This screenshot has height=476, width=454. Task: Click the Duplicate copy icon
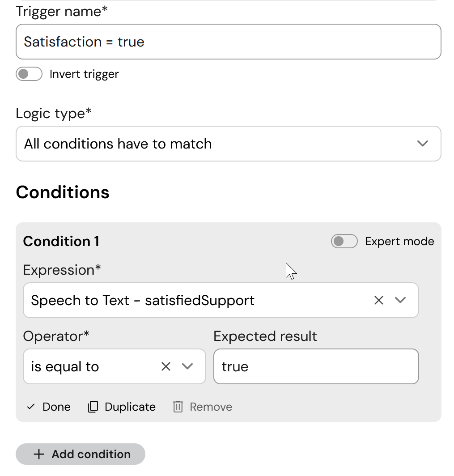tap(93, 407)
